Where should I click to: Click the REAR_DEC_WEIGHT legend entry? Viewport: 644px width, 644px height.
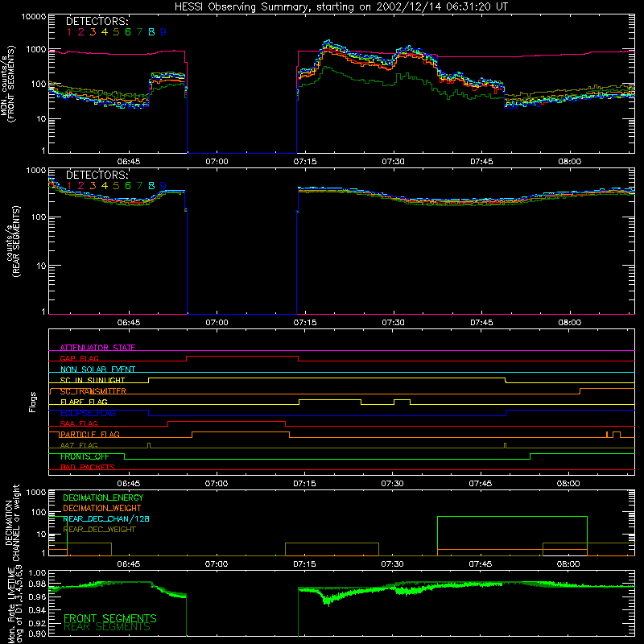(x=99, y=530)
